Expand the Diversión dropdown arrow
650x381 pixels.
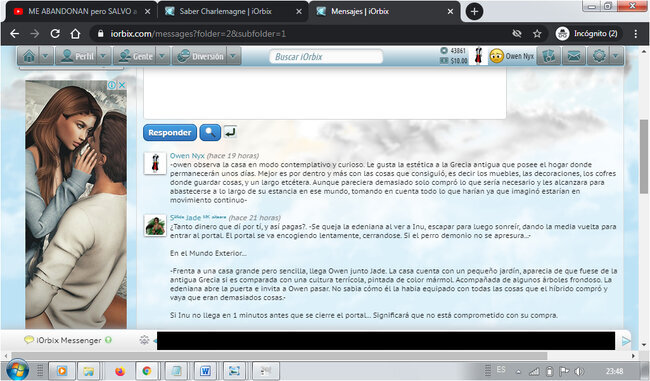click(x=233, y=56)
